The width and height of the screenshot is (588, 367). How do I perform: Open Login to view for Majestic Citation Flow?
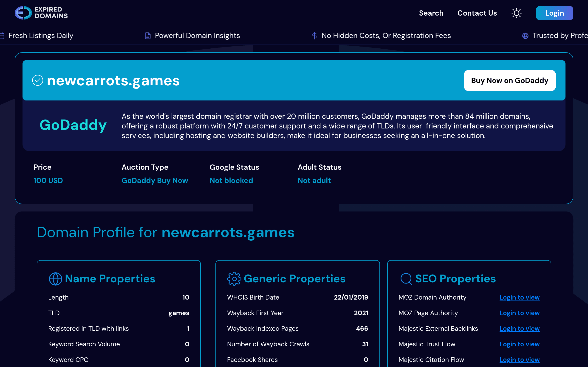tap(520, 359)
